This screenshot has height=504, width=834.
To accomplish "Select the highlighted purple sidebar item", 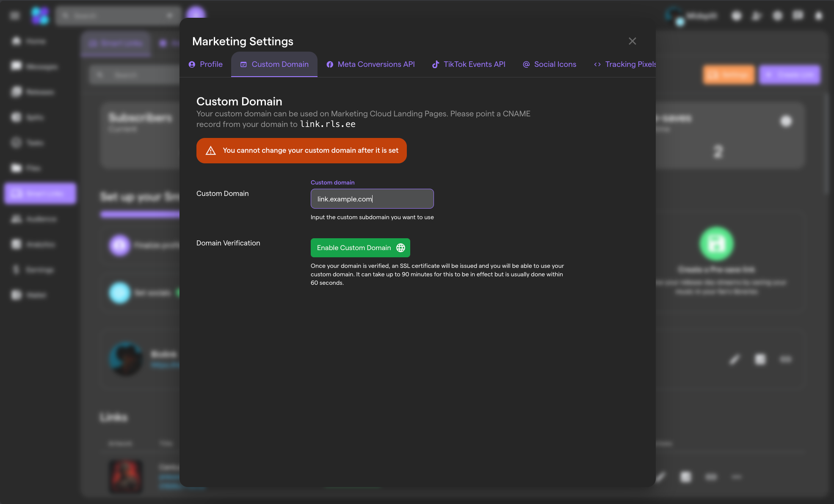I will click(x=40, y=193).
